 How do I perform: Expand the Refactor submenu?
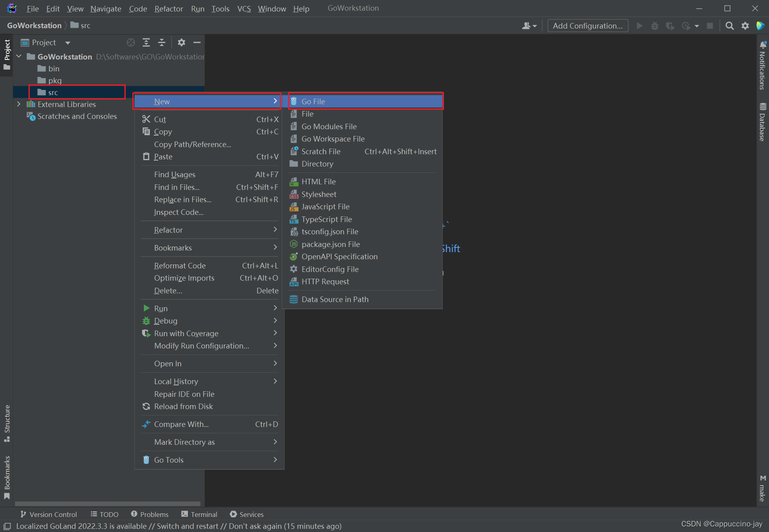click(210, 230)
